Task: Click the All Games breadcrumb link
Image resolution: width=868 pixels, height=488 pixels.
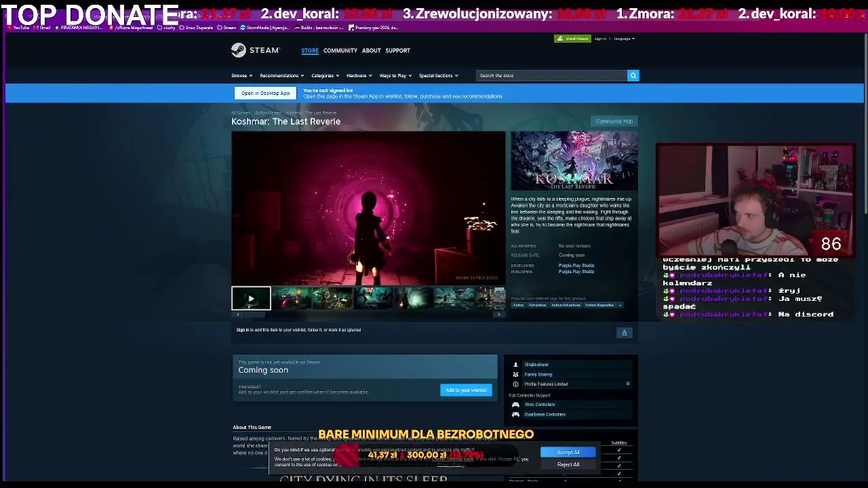Action: click(241, 113)
